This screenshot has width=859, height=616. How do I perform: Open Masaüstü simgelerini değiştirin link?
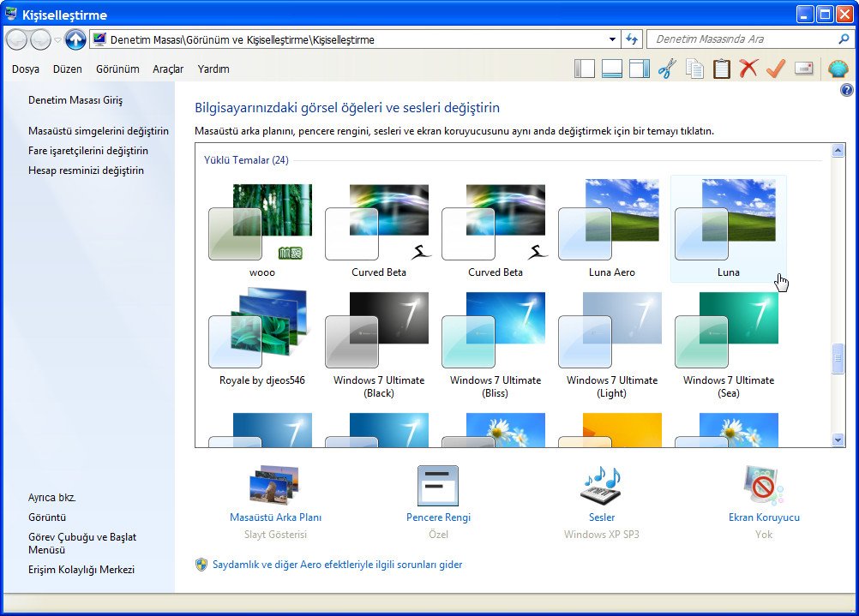(99, 131)
